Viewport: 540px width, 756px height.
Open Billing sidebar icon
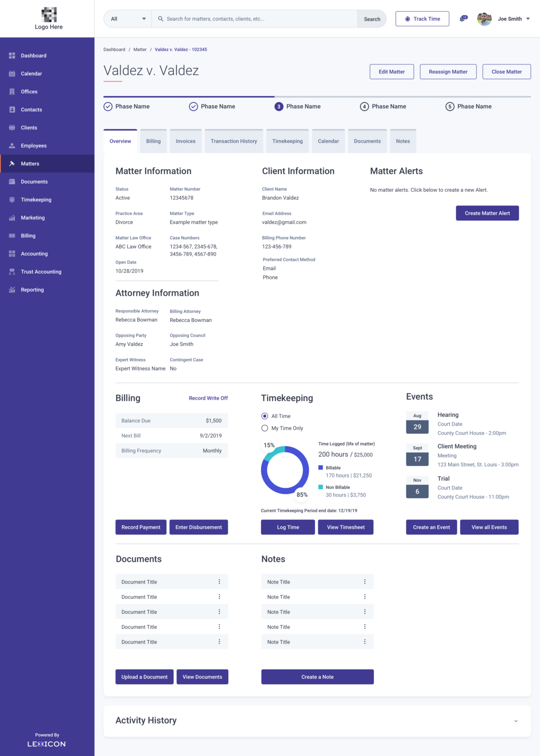pos(12,236)
